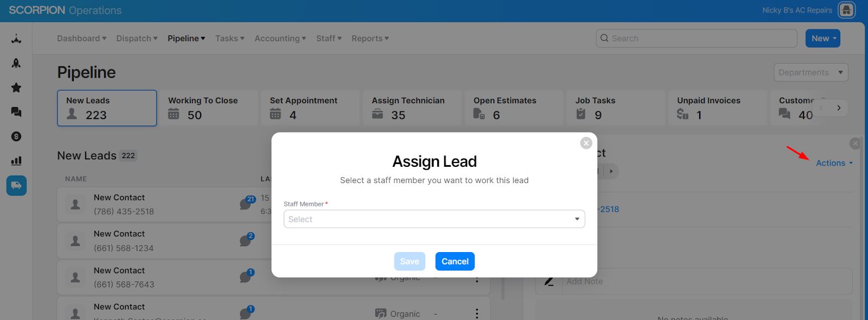Click the Save button in dialog

click(x=410, y=261)
